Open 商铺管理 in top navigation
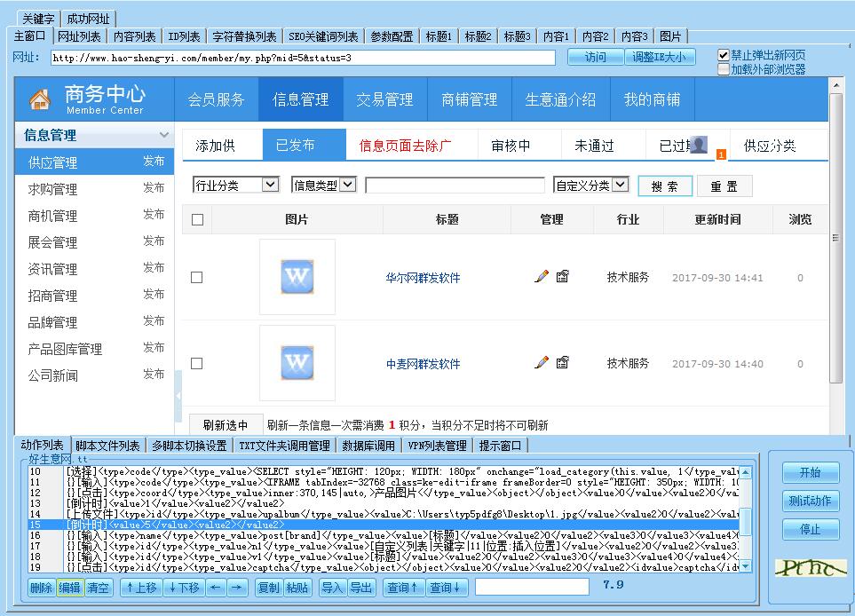This screenshot has width=855, height=616. click(x=469, y=99)
